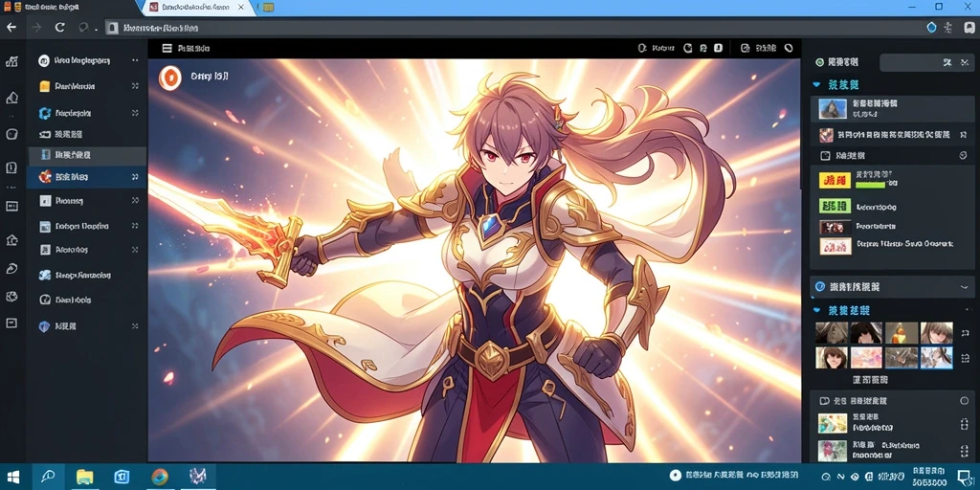Switch to the active browser tab with red favicon

coord(197,8)
